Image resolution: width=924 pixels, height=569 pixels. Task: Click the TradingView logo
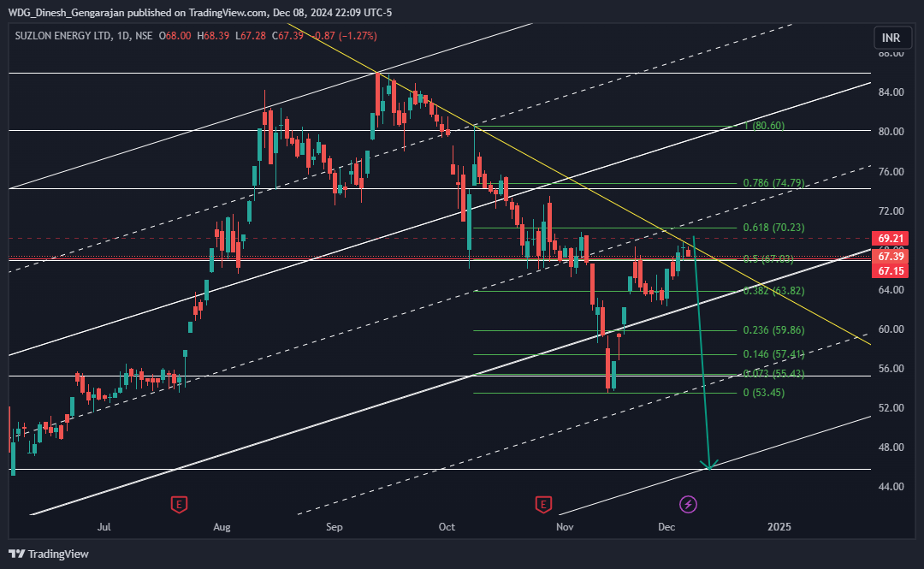coord(48,554)
